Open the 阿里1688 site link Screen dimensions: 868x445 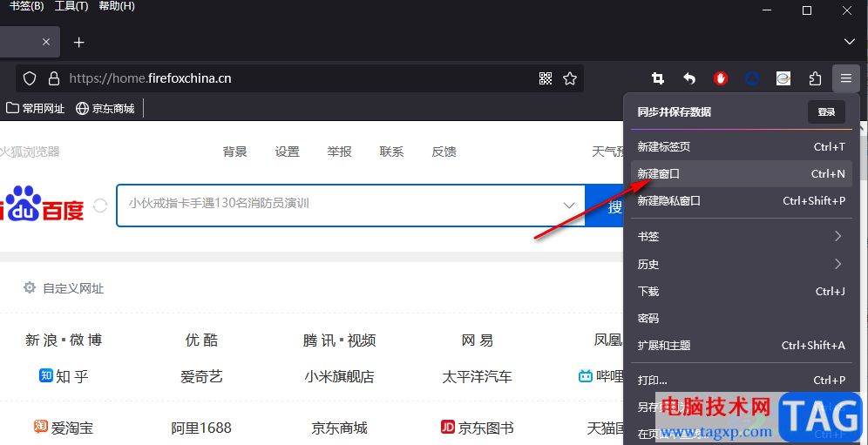pyautogui.click(x=201, y=428)
